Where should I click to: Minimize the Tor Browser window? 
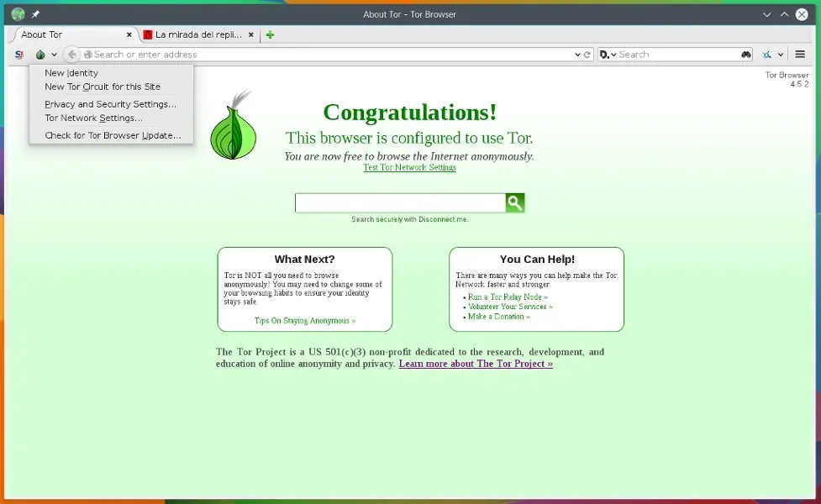pos(767,14)
